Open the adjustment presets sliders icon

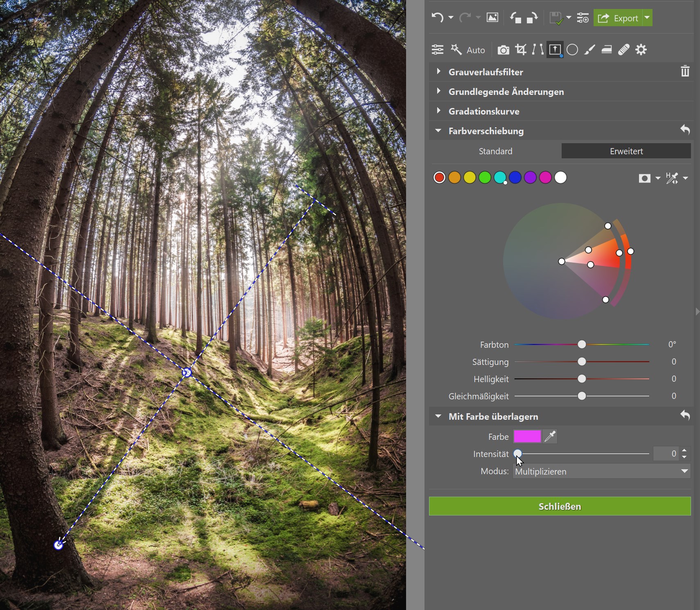(583, 18)
